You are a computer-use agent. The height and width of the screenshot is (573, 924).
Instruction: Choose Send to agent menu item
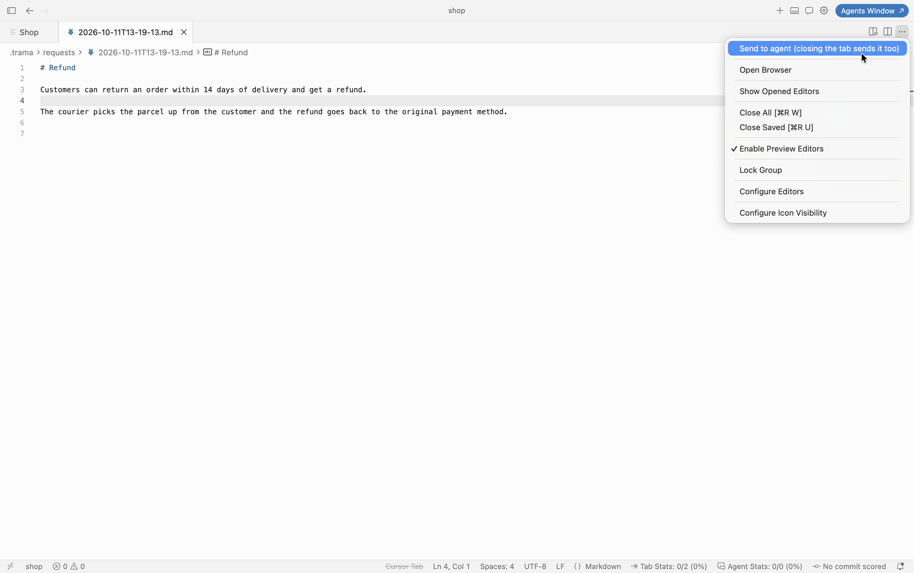[x=817, y=49]
